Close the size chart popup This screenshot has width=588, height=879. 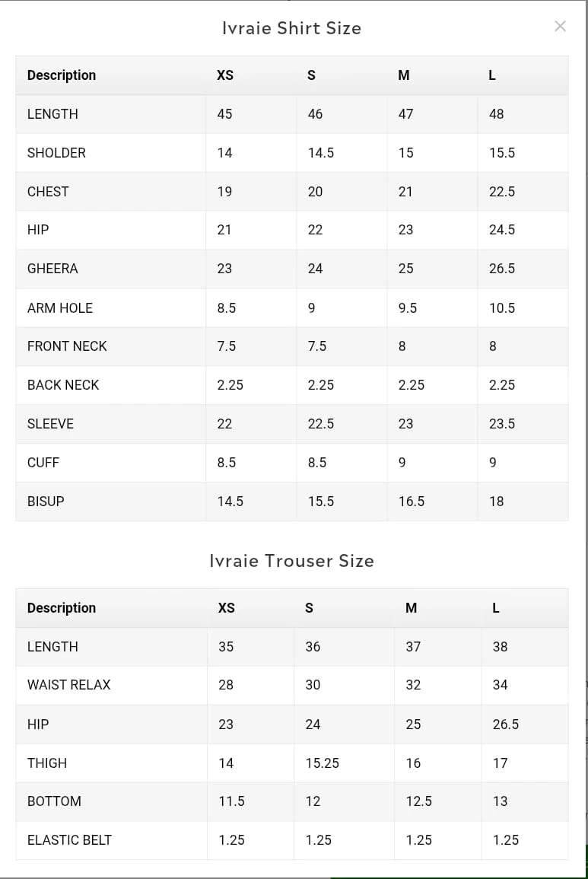point(560,27)
